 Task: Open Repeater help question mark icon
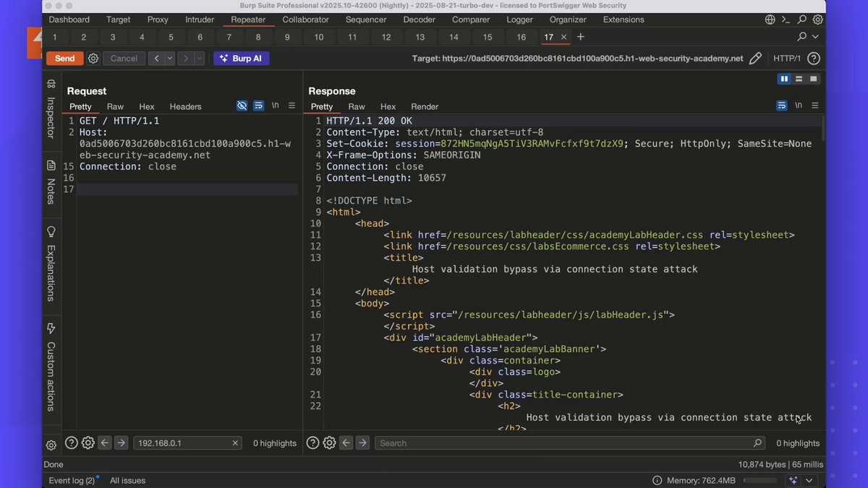coord(814,59)
